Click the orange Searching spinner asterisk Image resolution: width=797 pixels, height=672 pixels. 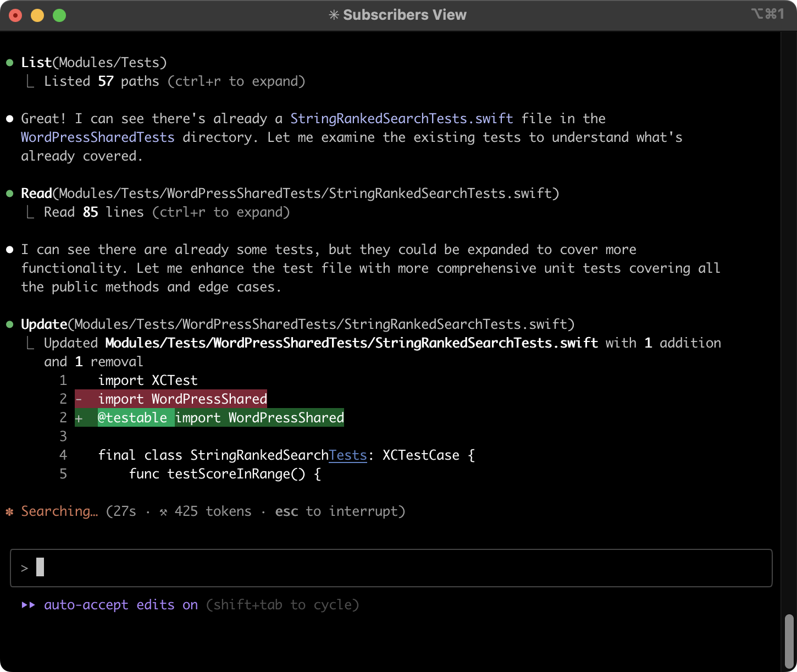(x=9, y=511)
